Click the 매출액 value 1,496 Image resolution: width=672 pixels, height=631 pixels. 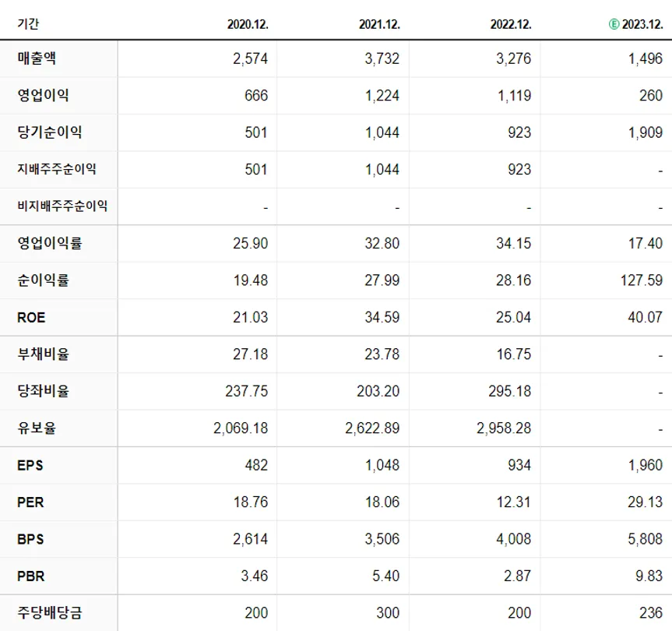tap(645, 58)
